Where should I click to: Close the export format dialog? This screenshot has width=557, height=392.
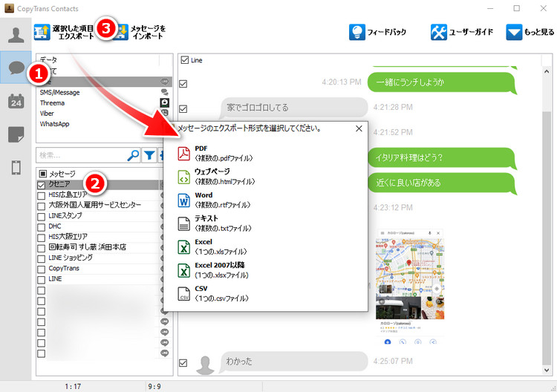point(359,128)
